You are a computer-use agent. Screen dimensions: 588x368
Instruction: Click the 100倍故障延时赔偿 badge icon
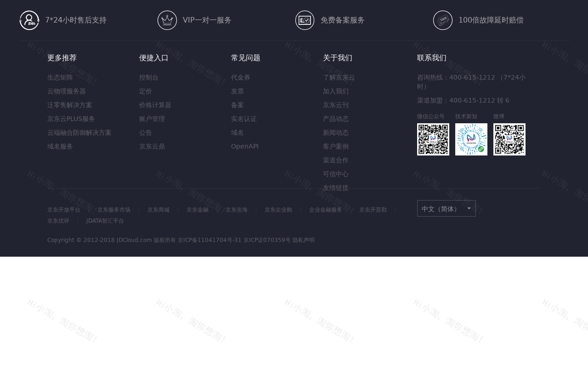tap(442, 20)
